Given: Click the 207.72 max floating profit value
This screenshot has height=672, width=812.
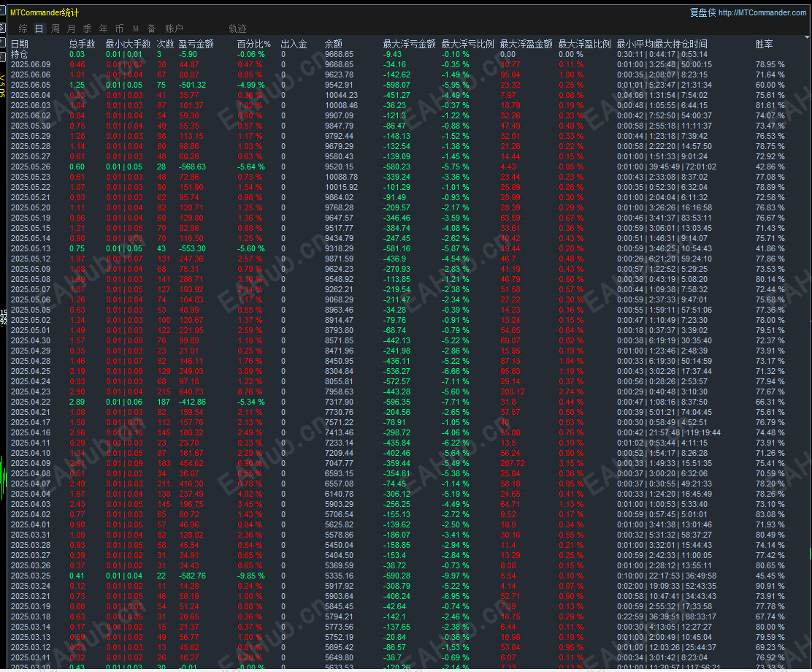Looking at the screenshot, I should point(513,463).
